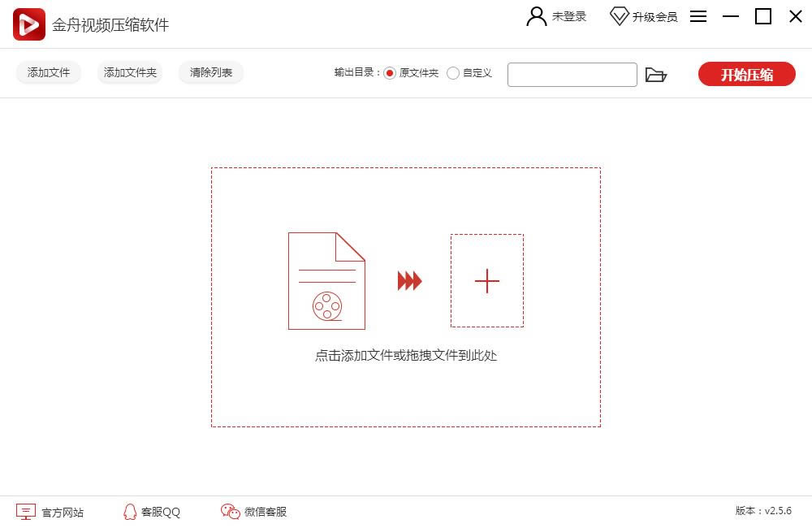Screen dimensions: 812x528
Task: Open the 未登录 login link
Action: tap(569, 16)
